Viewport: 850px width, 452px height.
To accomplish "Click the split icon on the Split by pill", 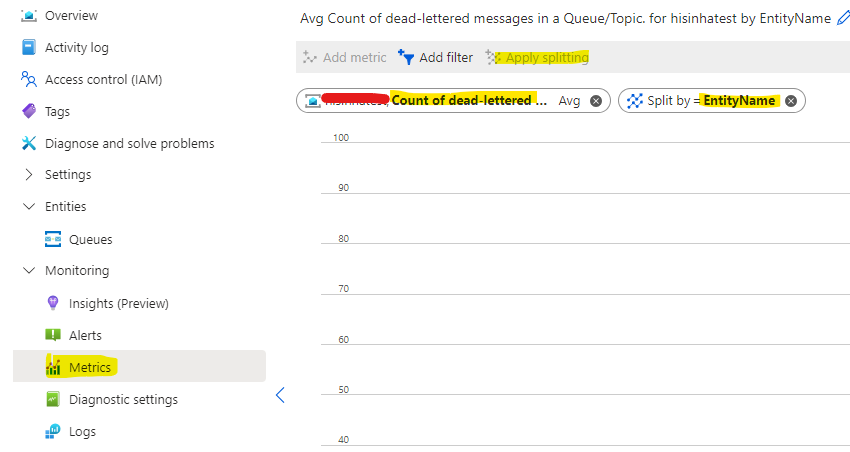I will [634, 101].
